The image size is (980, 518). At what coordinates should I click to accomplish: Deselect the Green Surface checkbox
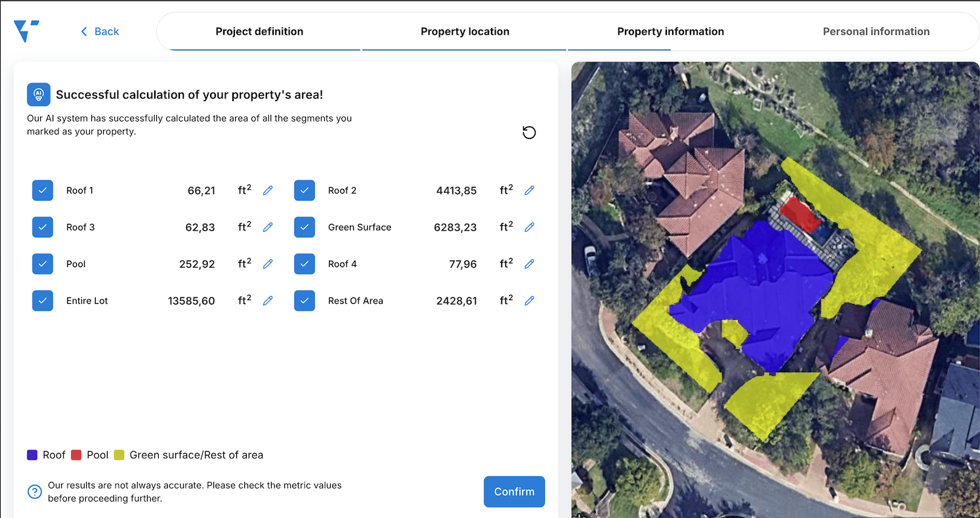(305, 227)
